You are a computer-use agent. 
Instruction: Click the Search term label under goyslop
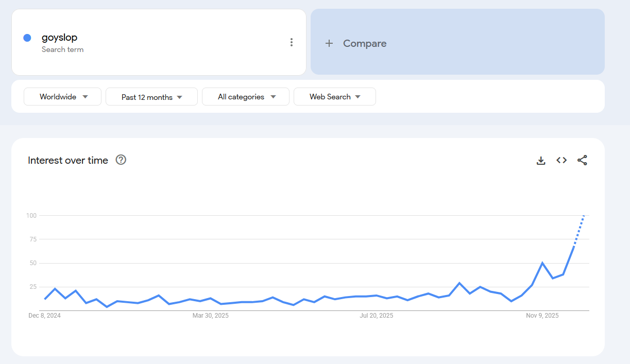(62, 49)
